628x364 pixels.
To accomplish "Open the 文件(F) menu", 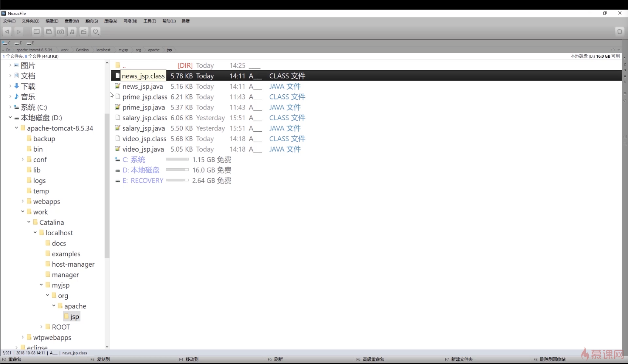I will click(x=9, y=21).
